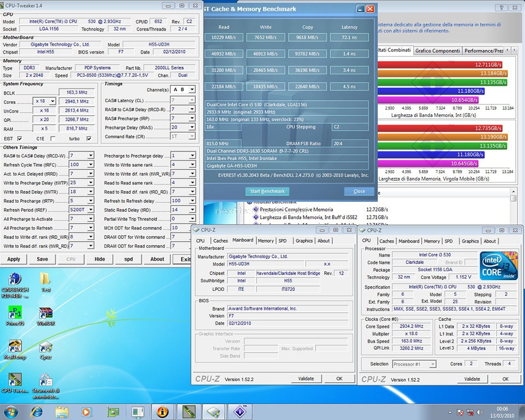Click Validate in the Mainboard CPU-Z window
The width and height of the screenshot is (525, 420).
306,378
